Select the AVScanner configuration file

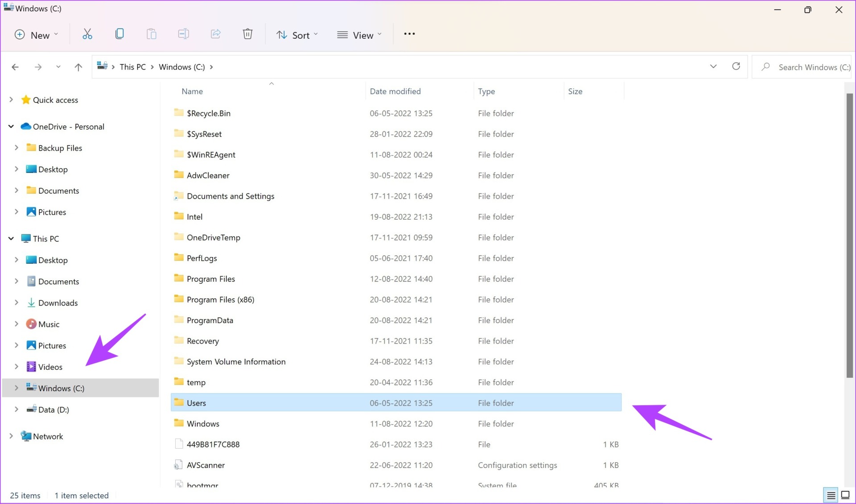(206, 465)
